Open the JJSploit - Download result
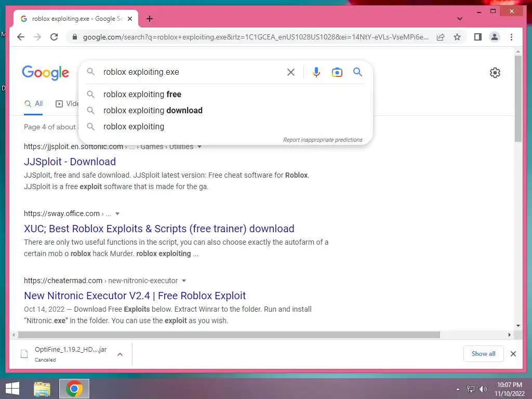The image size is (532, 399). click(70, 162)
